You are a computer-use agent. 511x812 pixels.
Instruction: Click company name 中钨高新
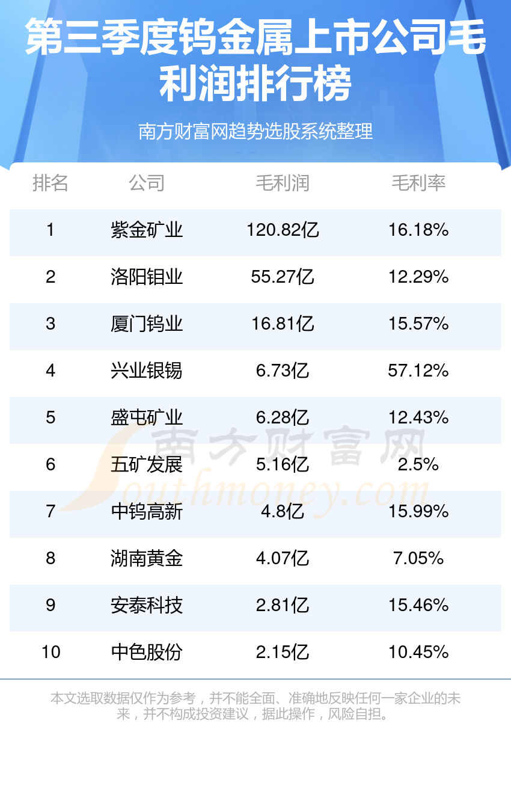(x=147, y=511)
